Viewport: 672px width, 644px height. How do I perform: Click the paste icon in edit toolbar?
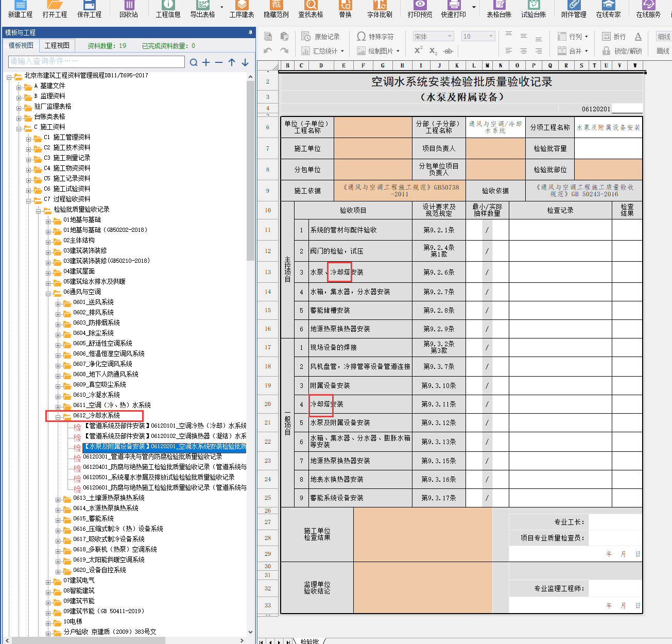tap(284, 36)
